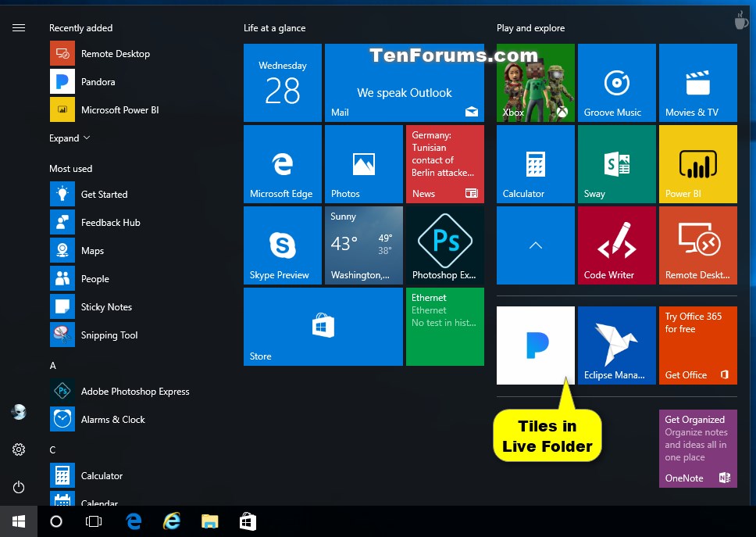This screenshot has height=537, width=756.
Task: Open the OneNote Get Organized tile
Action: coord(698,449)
